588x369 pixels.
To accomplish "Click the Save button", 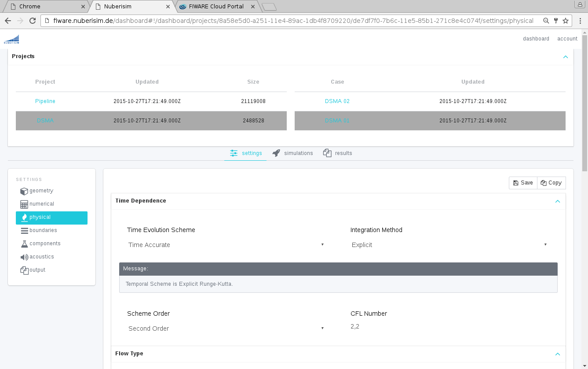I will pos(523,183).
